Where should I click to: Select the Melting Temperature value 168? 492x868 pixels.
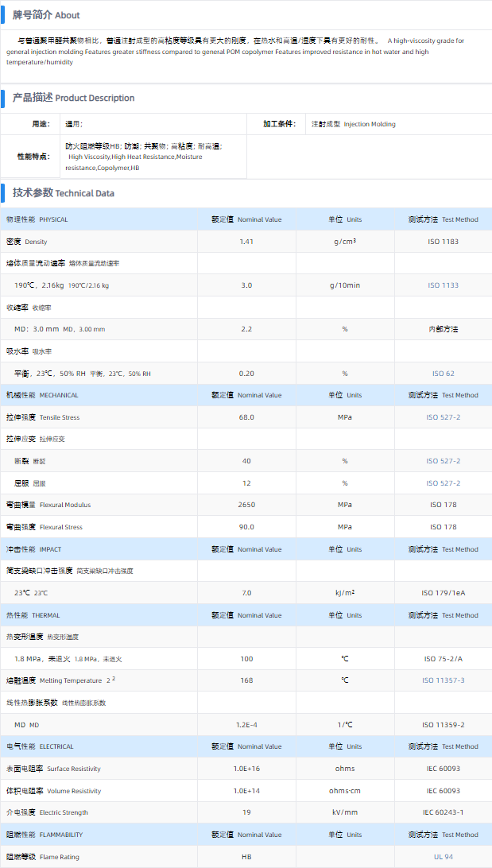(x=246, y=680)
